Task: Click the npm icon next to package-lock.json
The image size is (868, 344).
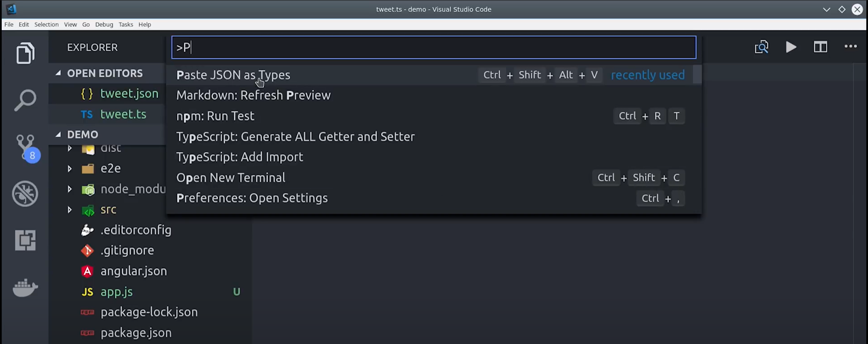Action: tap(87, 312)
